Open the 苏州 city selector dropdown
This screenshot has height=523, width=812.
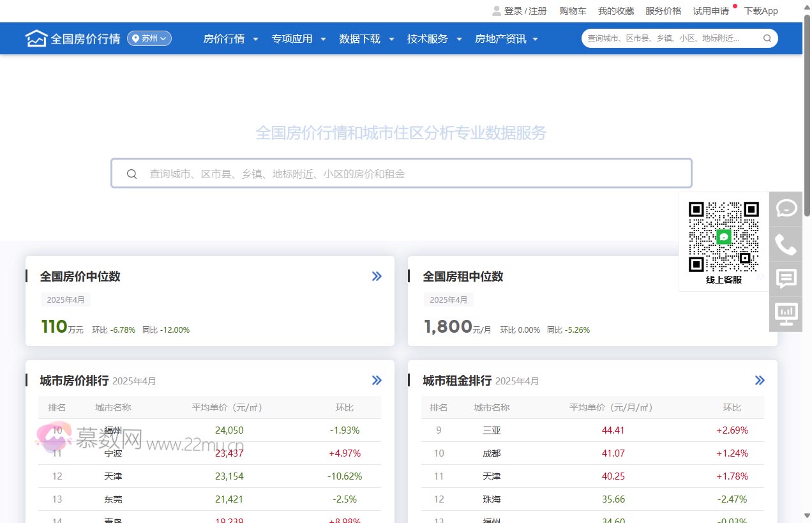[x=149, y=38]
